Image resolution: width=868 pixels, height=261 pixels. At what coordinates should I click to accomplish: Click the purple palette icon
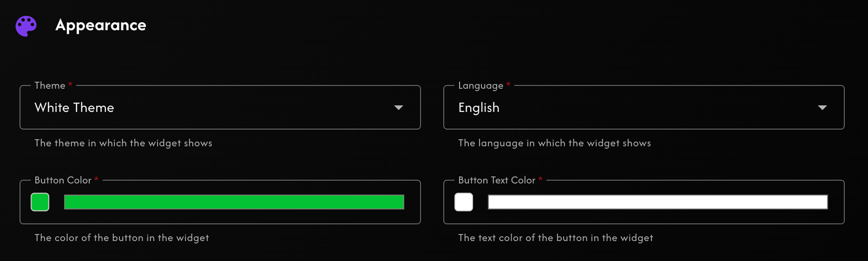(26, 26)
